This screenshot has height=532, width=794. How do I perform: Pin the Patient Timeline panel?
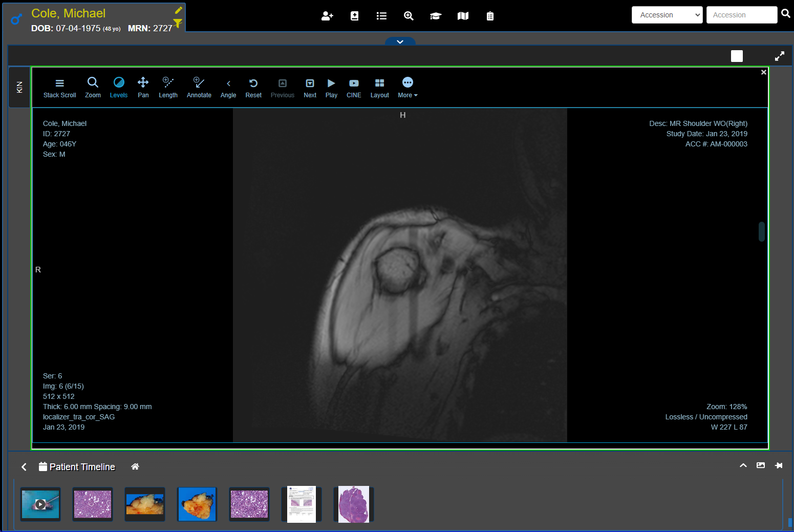tap(779, 465)
